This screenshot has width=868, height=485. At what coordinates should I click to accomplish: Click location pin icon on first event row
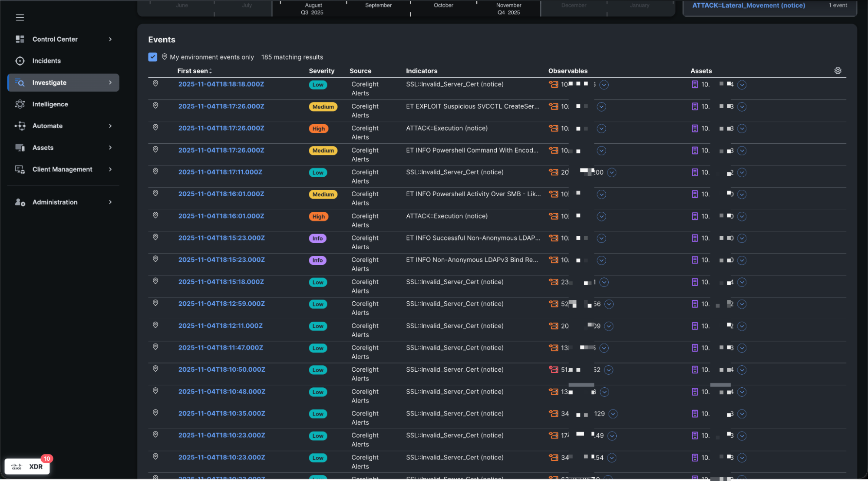click(155, 83)
